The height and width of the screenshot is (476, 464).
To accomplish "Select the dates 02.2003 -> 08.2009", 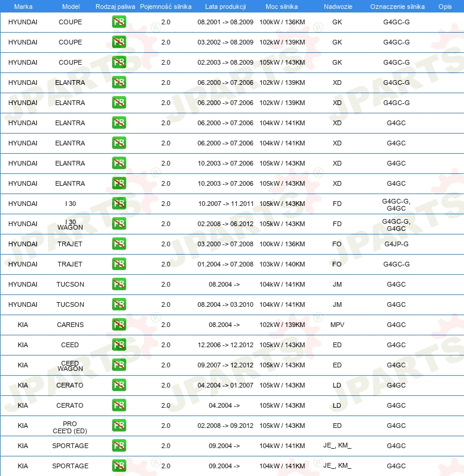I will tap(225, 62).
